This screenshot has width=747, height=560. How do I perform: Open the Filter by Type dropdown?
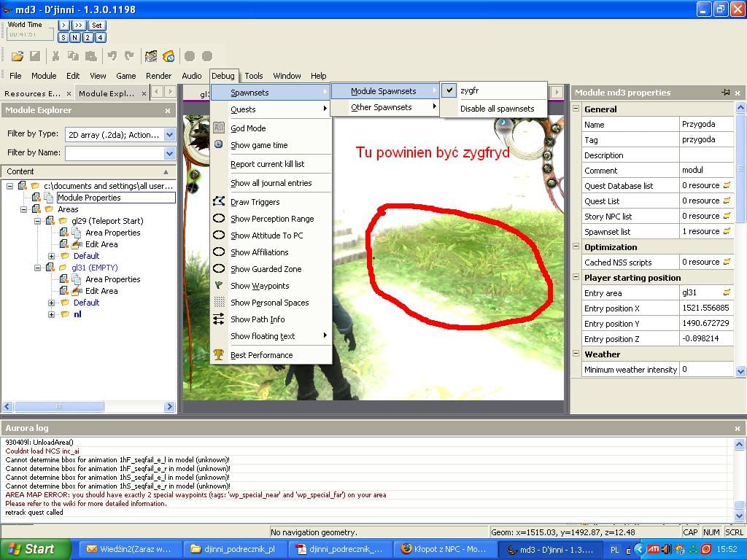[x=169, y=135]
